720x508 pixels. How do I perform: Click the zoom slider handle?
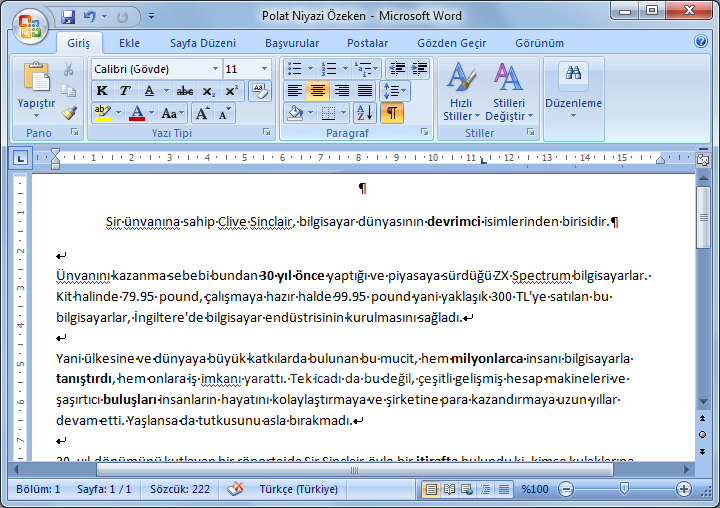tap(624, 488)
